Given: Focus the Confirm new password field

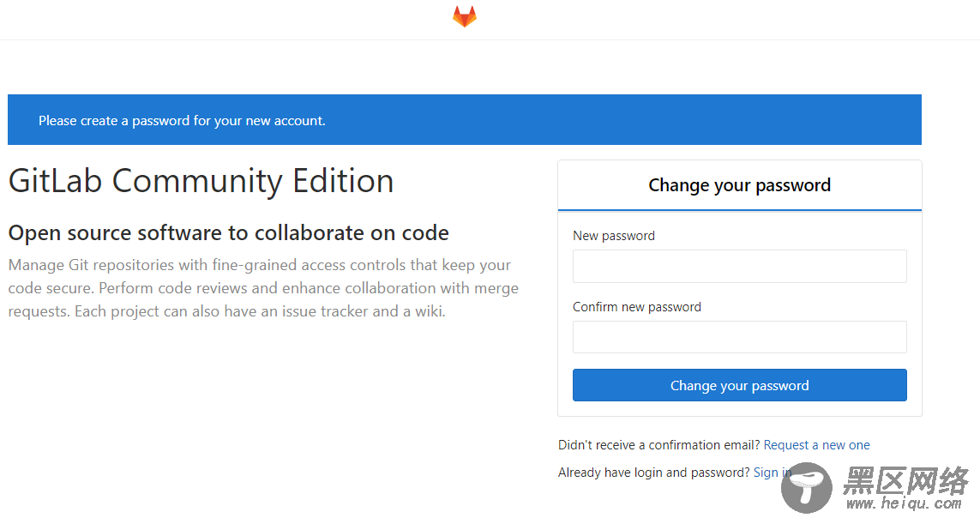Looking at the screenshot, I should tap(739, 337).
